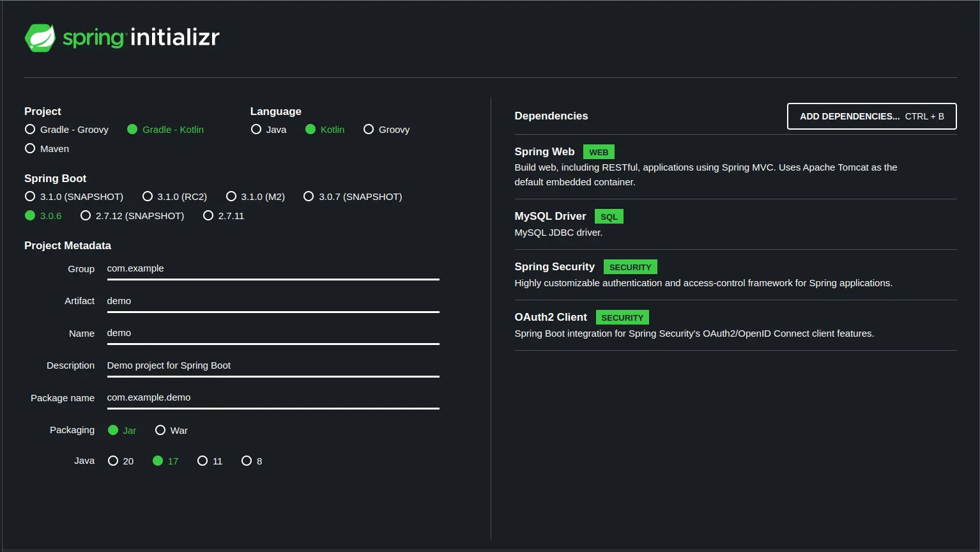The image size is (980, 552).
Task: Click the WEB tag badge
Action: click(599, 152)
